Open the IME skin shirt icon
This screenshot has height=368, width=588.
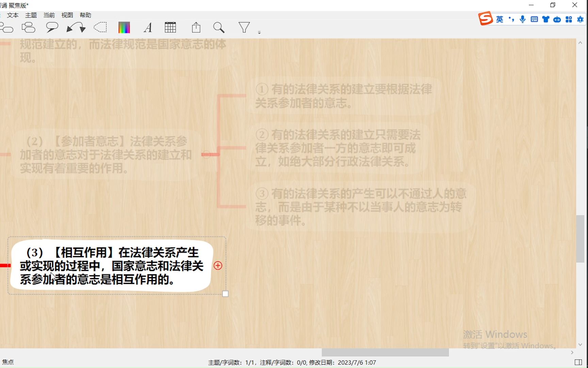(546, 19)
